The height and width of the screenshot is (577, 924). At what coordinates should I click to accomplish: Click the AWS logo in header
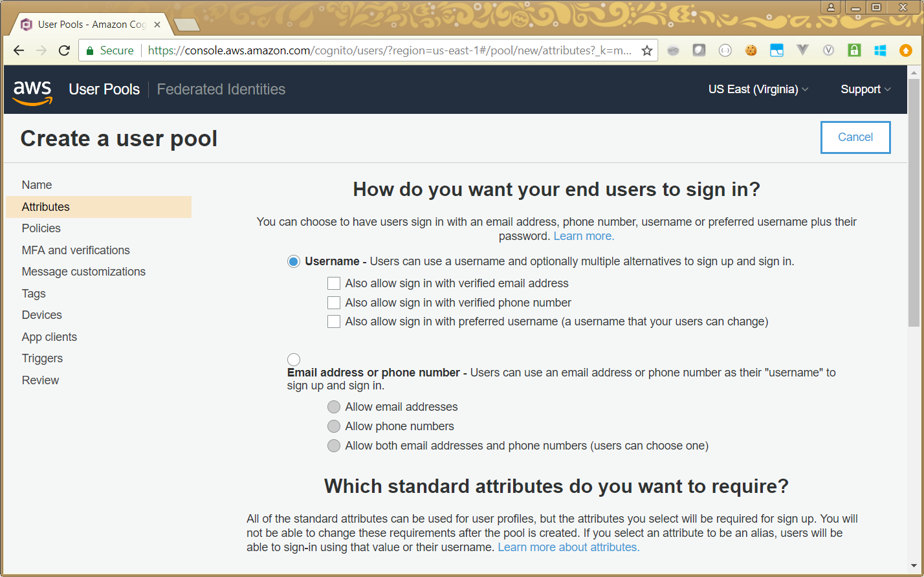point(32,91)
